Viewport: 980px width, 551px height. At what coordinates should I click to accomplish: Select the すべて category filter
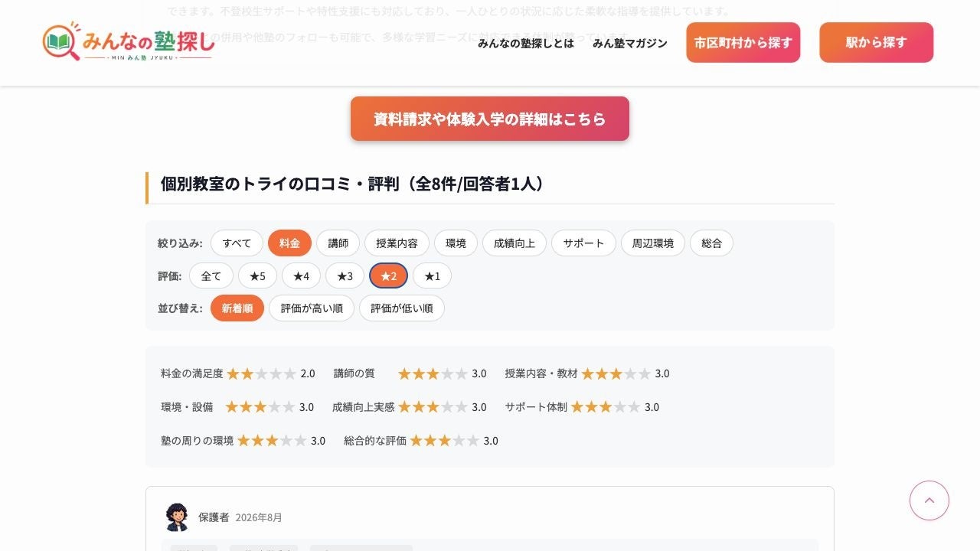237,243
